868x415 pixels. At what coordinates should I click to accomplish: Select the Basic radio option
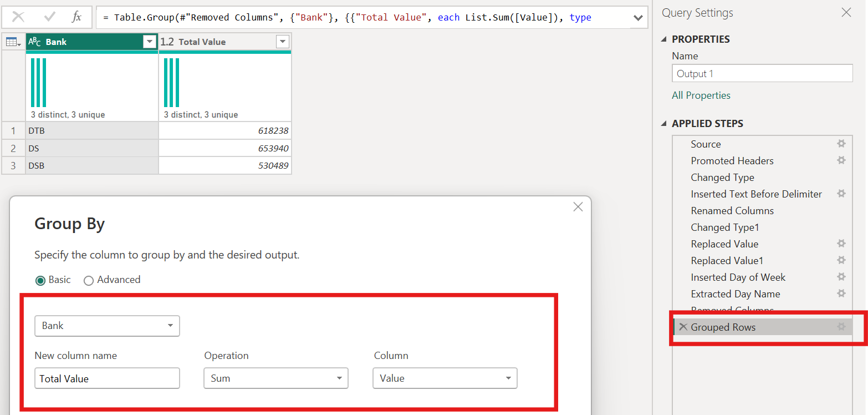(40, 280)
